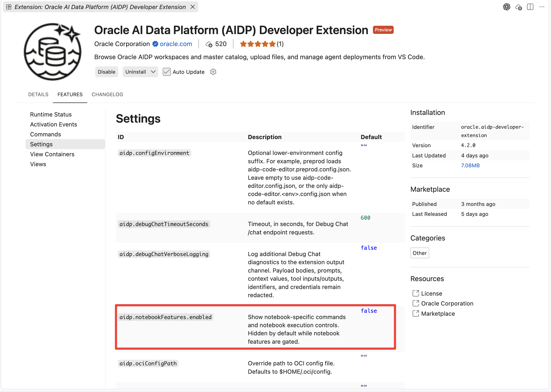Click the License external link icon
Screen dimensions: 551x392
(415, 293)
